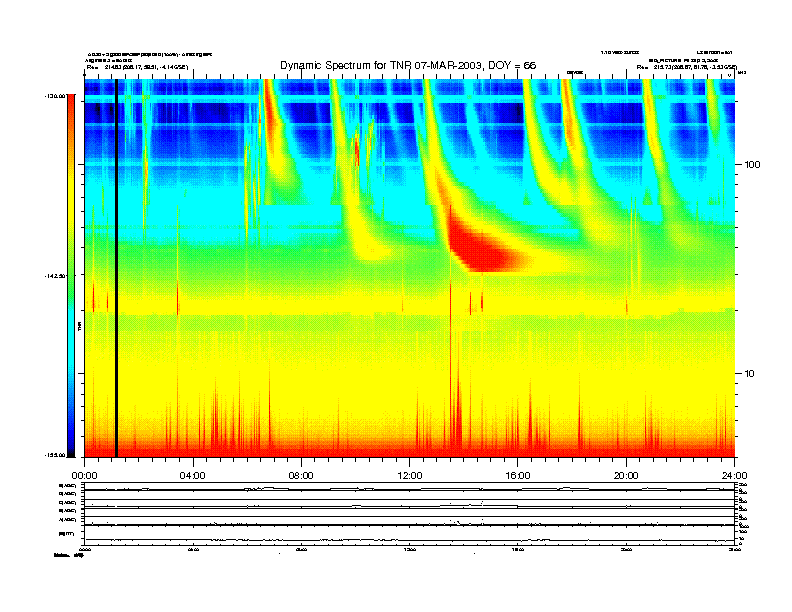Click the 100 frequency axis label
792x612 pixels.
[752, 165]
